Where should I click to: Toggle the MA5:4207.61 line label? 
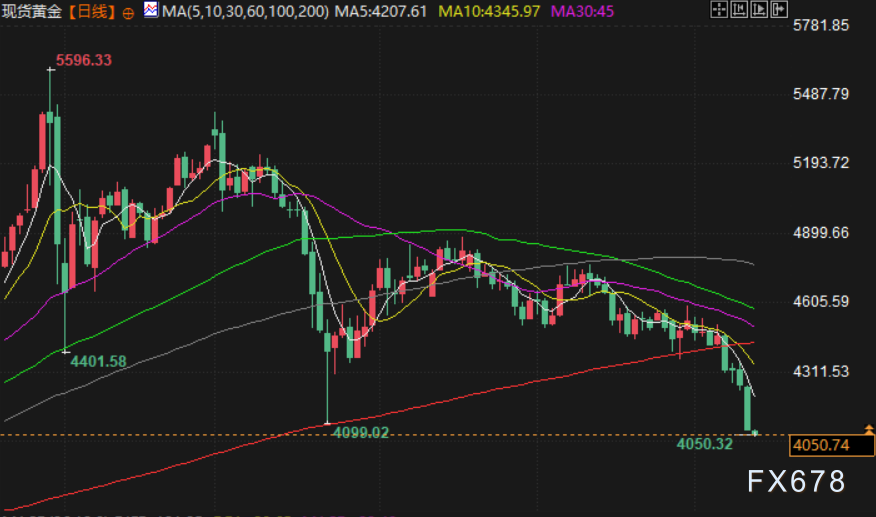(x=380, y=11)
